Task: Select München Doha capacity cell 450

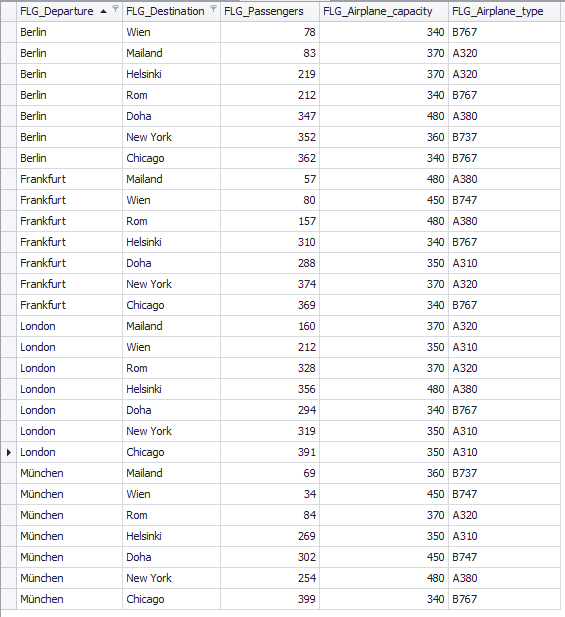Action: pyautogui.click(x=384, y=557)
